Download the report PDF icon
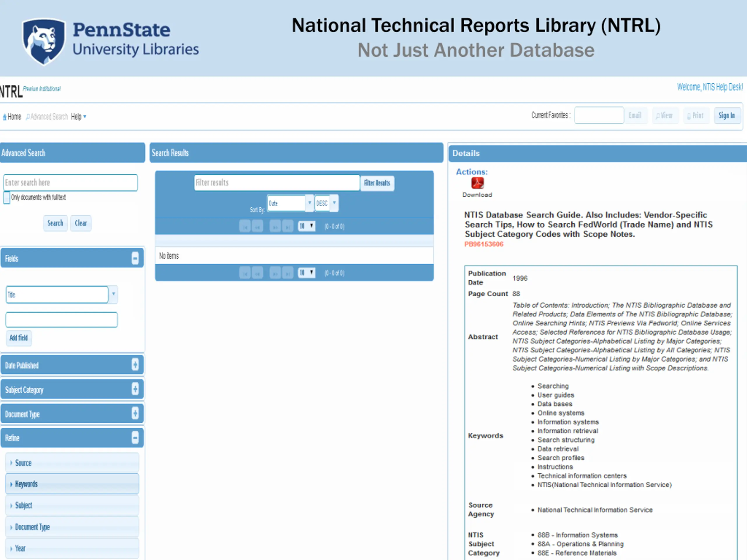Image resolution: width=747 pixels, height=560 pixels. point(477,183)
